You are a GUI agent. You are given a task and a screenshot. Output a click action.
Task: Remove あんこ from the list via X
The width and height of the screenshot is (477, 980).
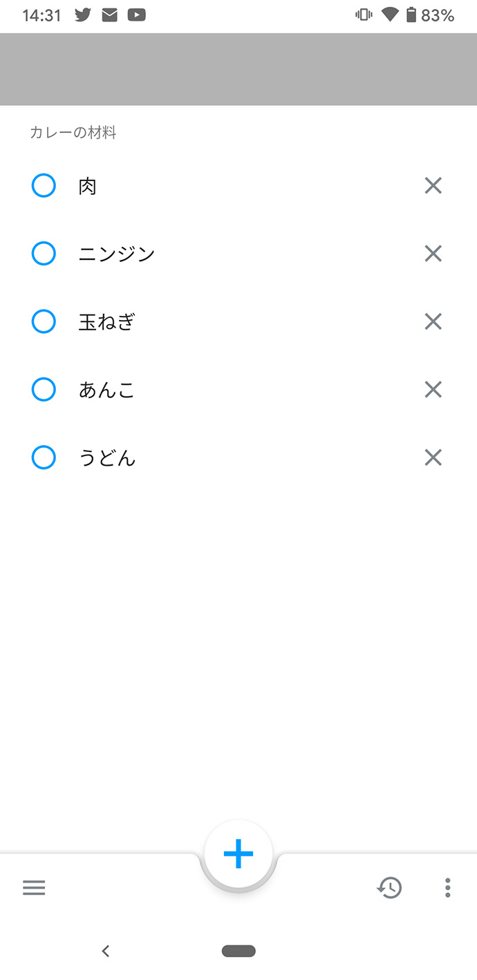[433, 390]
